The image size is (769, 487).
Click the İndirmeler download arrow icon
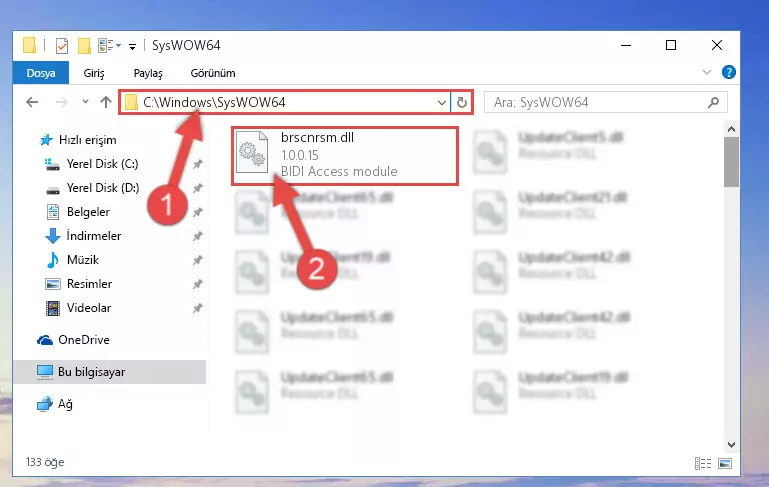pos(52,236)
